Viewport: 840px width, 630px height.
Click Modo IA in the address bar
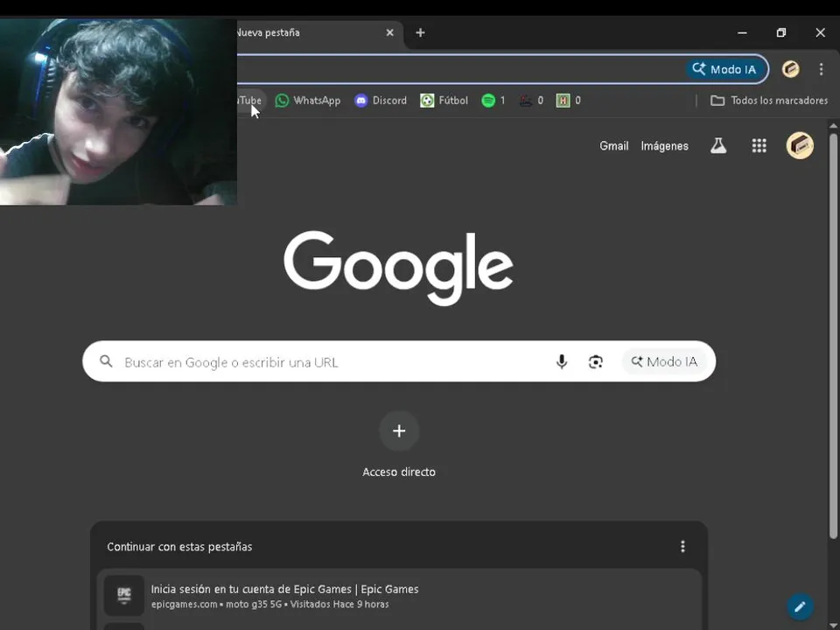(x=724, y=69)
